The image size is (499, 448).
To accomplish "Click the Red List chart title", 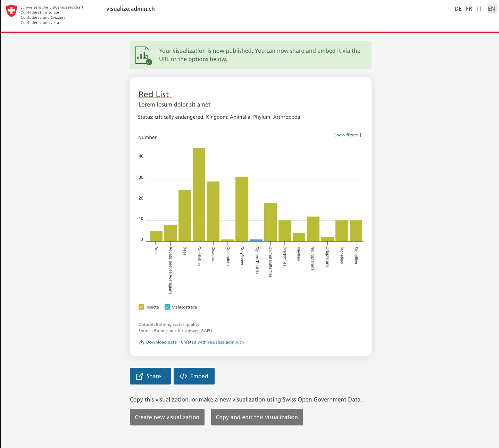I will click(x=154, y=94).
